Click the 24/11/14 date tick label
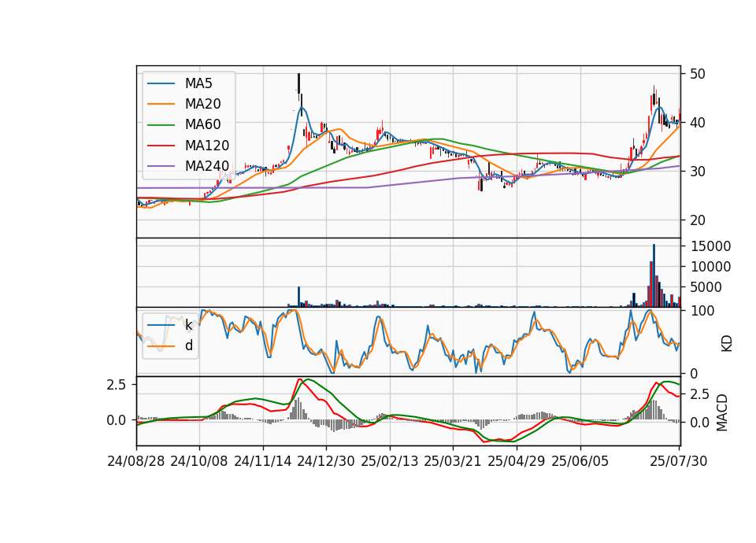 pos(263,462)
